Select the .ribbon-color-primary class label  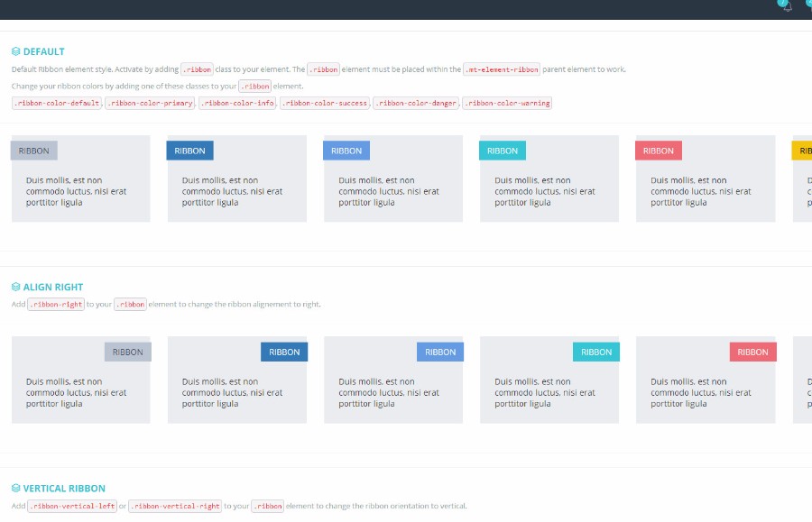coord(149,103)
